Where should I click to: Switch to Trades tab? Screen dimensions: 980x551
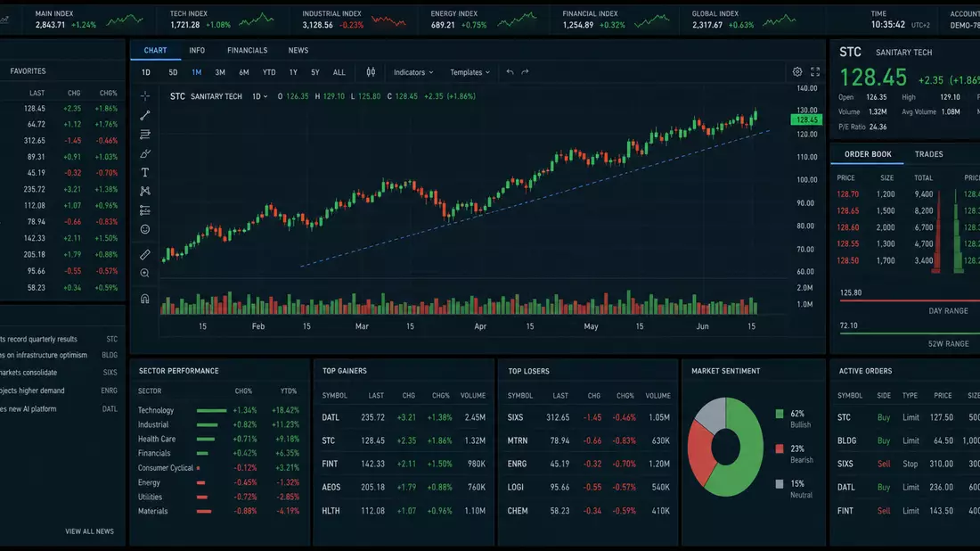928,154
